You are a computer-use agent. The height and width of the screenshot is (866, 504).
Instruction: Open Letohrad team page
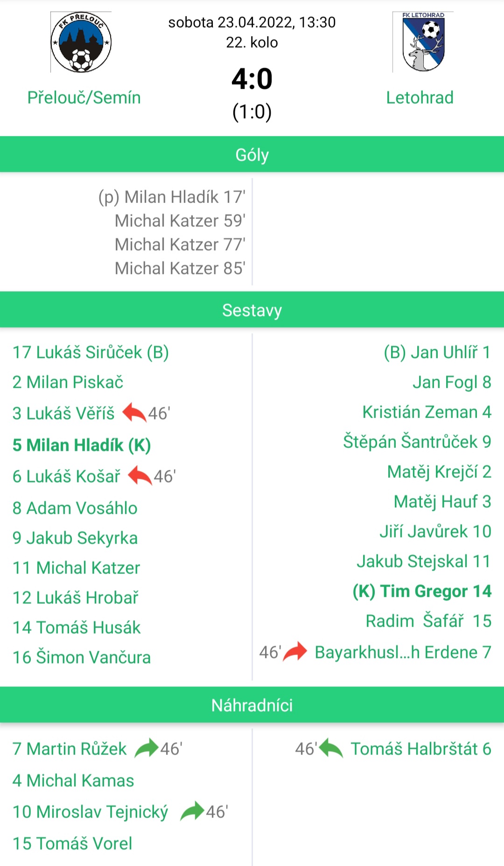420,98
